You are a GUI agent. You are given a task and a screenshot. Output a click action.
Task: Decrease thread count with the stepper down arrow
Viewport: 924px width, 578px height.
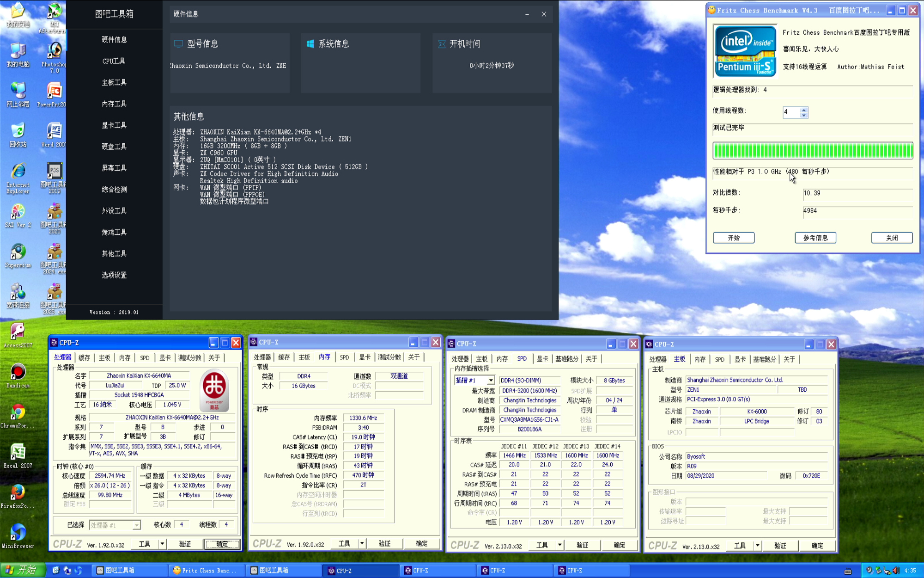coord(804,115)
